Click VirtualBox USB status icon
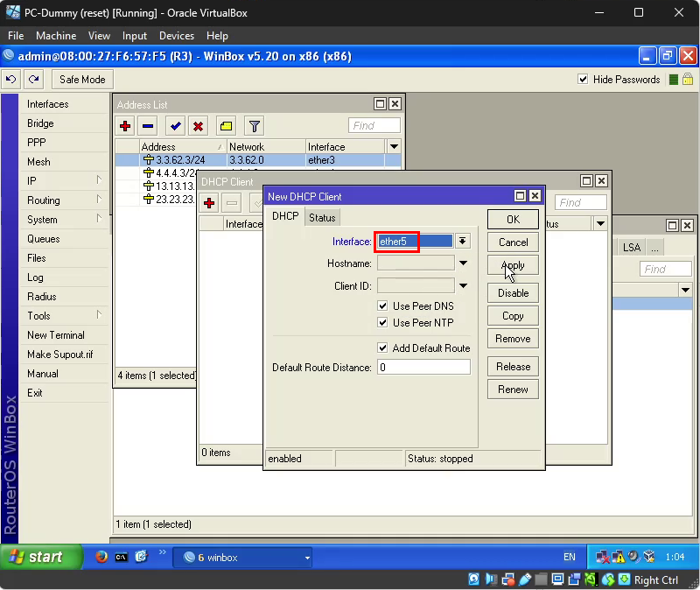 pyautogui.click(x=524, y=579)
